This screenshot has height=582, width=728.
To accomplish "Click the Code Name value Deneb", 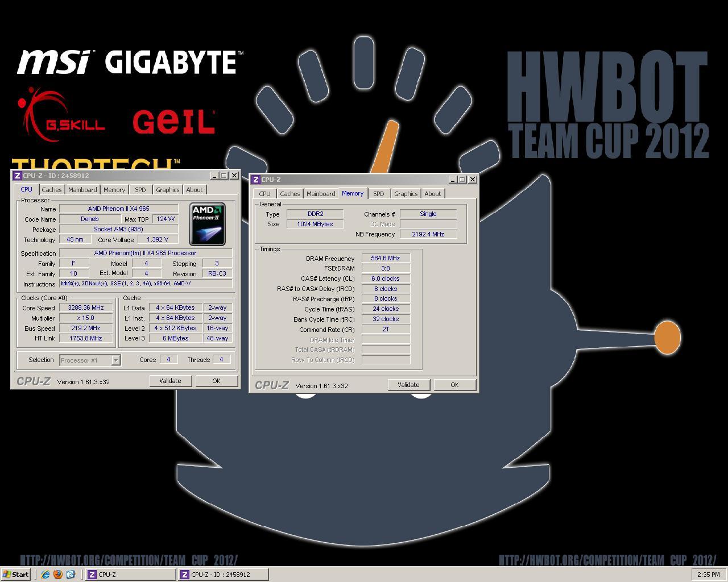I will tap(90, 219).
